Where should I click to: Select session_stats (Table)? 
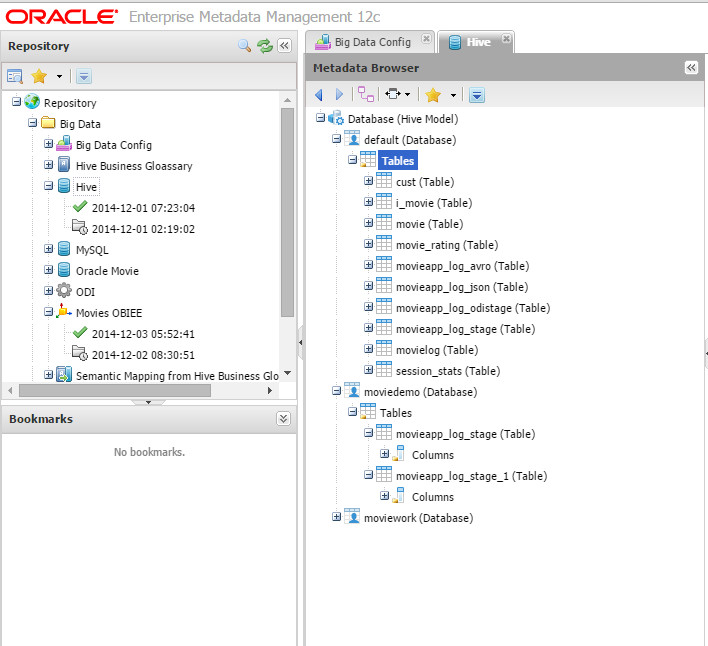tap(448, 371)
